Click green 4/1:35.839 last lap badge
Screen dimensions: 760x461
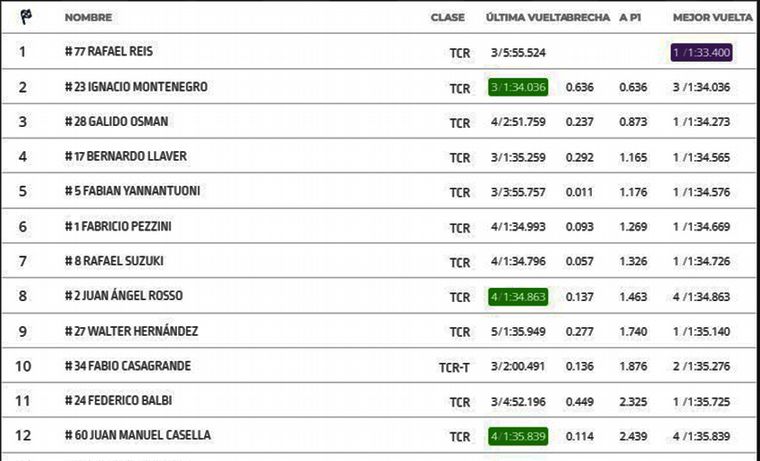(x=518, y=436)
